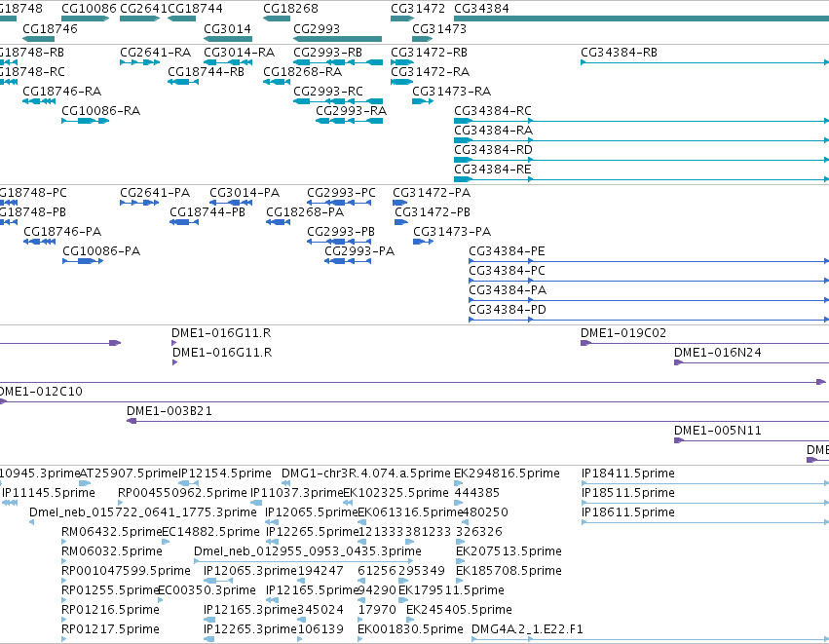
Task: Select the CG2993 gene bar
Action: point(337,39)
